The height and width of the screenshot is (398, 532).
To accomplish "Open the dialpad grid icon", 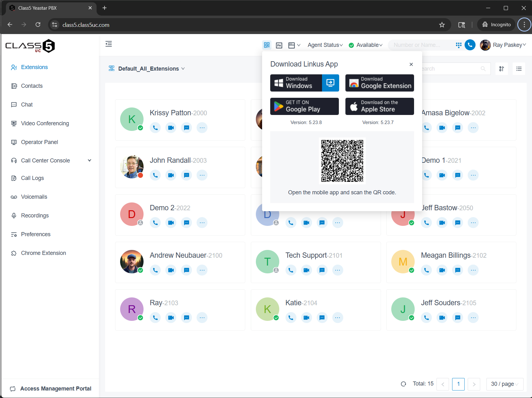I will click(458, 45).
